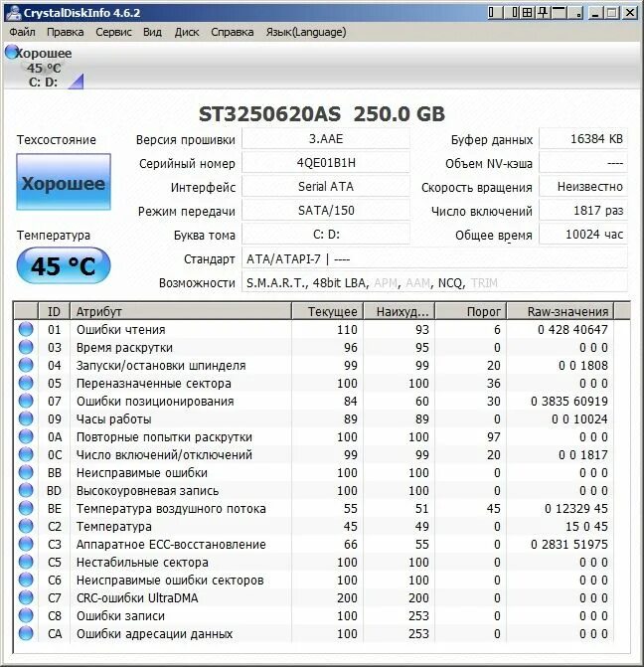Click the Буква тома field C: D:
Screen dimensions: 644x667
326,234
